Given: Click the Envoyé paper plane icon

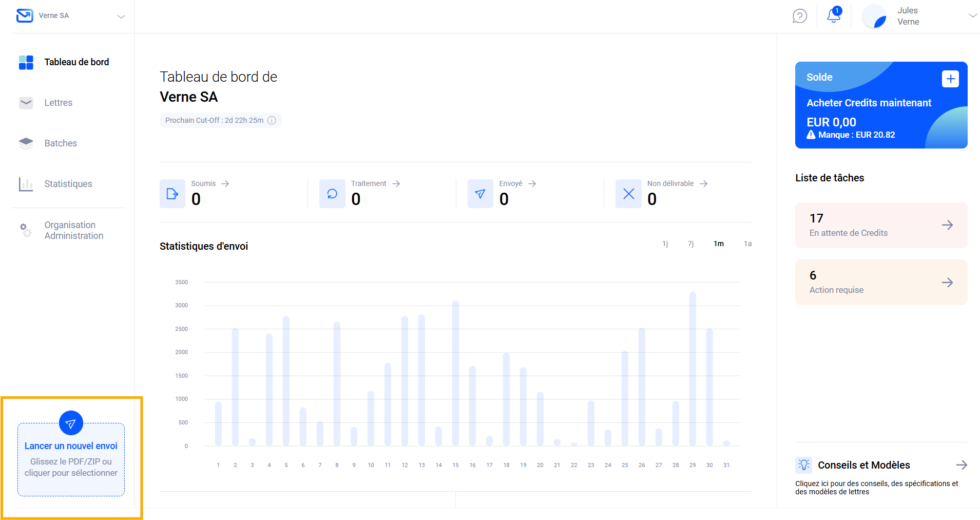Looking at the screenshot, I should pyautogui.click(x=480, y=194).
